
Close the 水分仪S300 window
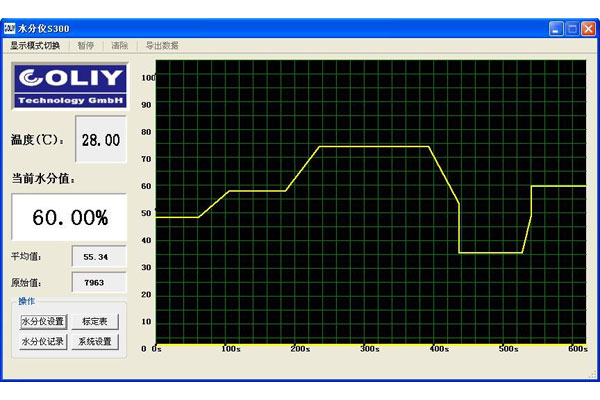[x=589, y=29]
